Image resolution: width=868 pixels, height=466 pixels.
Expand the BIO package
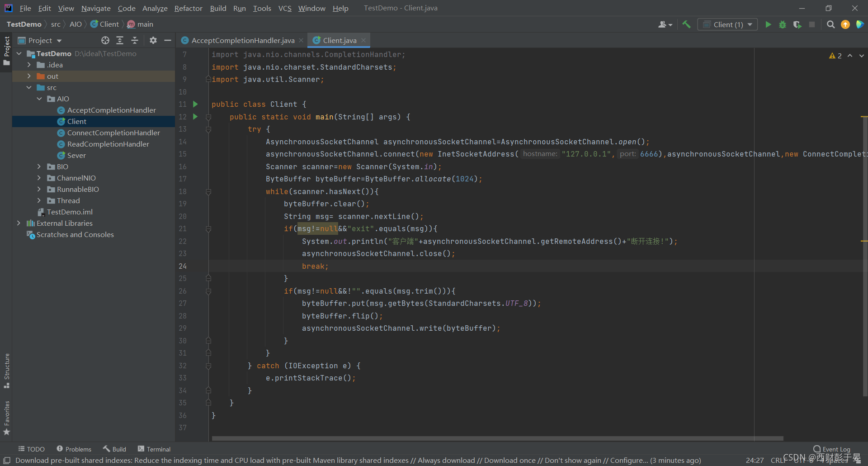click(x=39, y=166)
